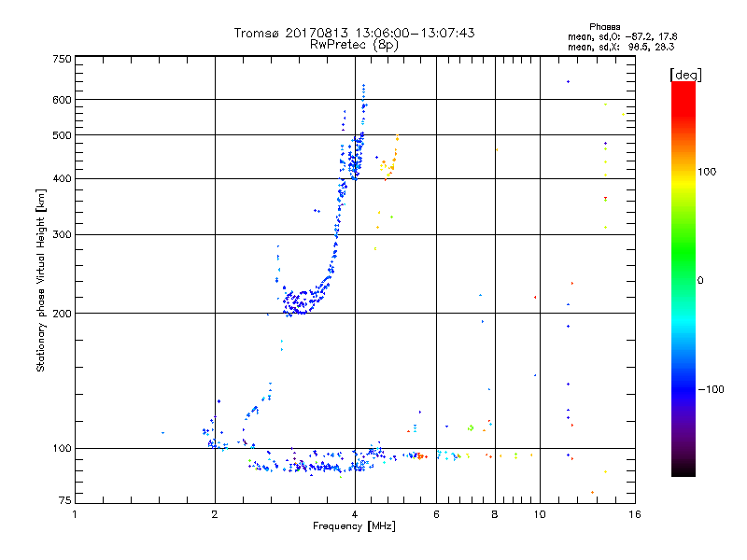Click the x-axis tick label '10'
The width and height of the screenshot is (747, 560).
[x=540, y=514]
